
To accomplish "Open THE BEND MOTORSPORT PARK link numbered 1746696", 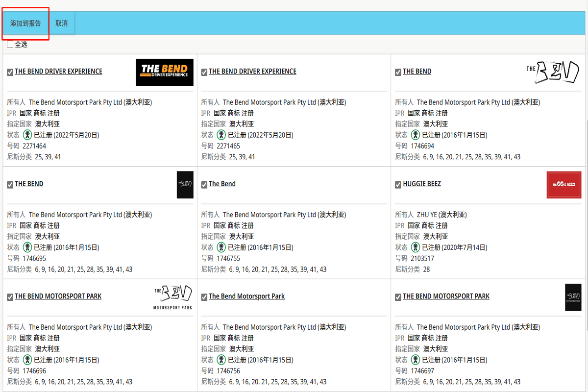I will point(58,296).
